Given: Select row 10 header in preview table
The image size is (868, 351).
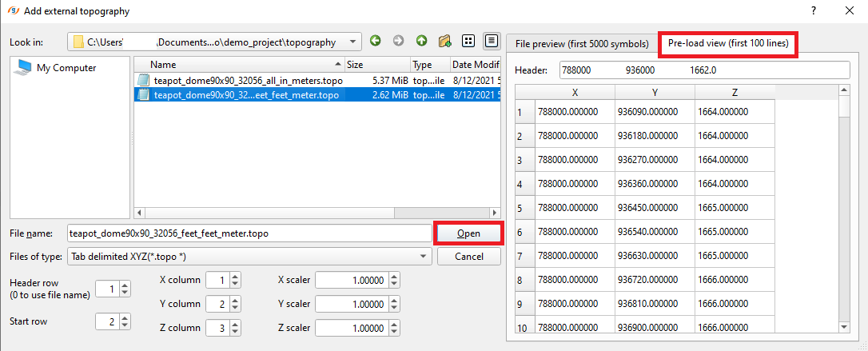Looking at the screenshot, I should [525, 328].
